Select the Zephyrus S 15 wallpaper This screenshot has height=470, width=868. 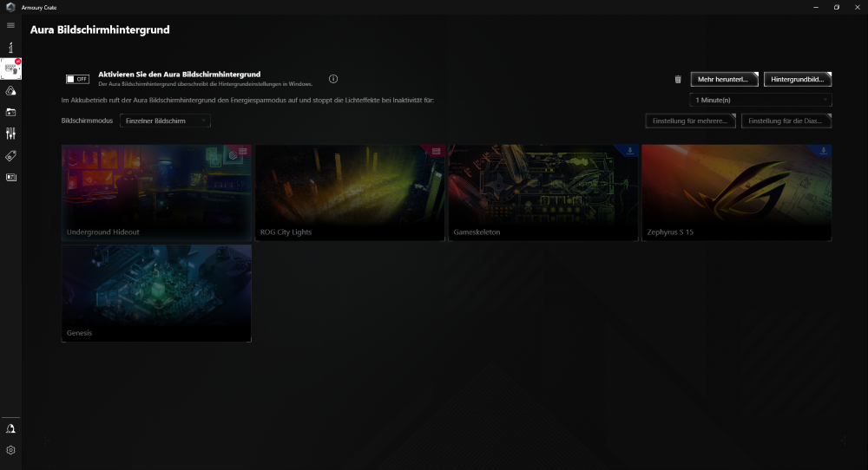pyautogui.click(x=737, y=193)
